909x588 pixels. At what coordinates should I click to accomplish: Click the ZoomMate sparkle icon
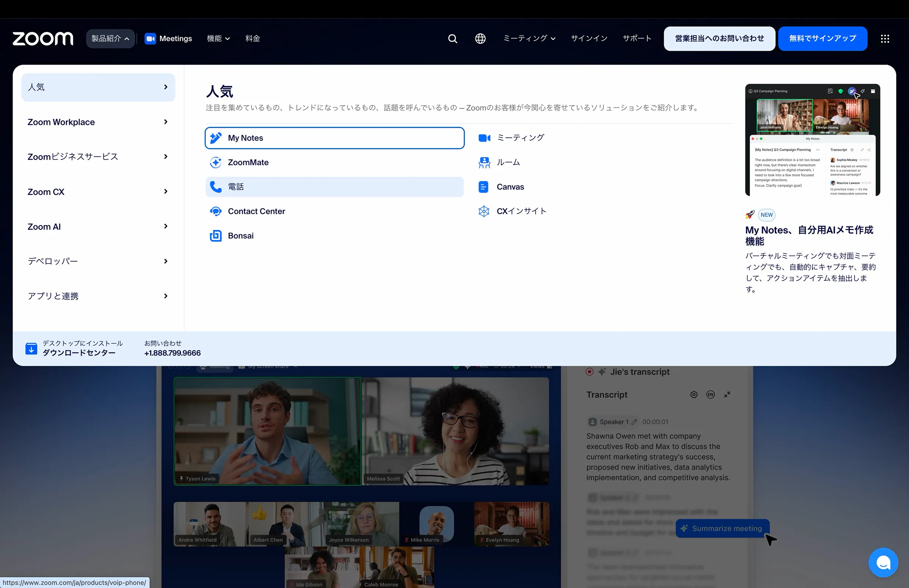pos(216,162)
